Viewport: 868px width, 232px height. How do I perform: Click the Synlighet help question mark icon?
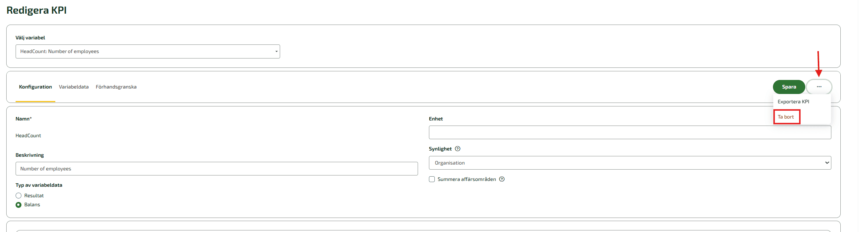click(x=458, y=149)
